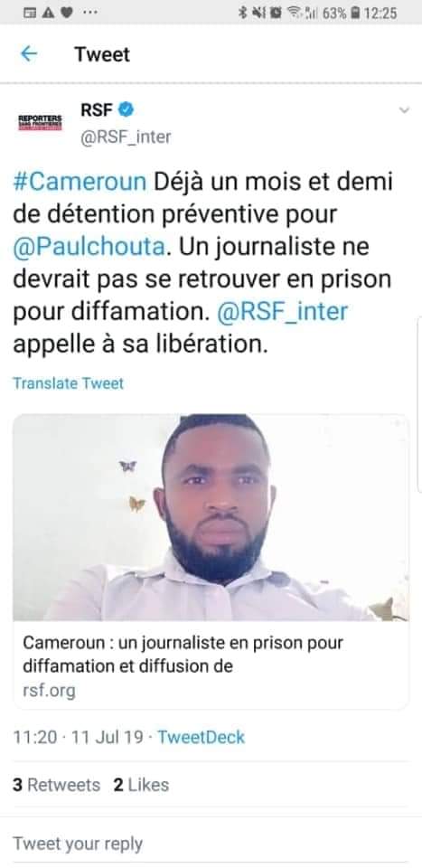
Task: Expand tweet options chevron at top right
Action: (x=404, y=110)
